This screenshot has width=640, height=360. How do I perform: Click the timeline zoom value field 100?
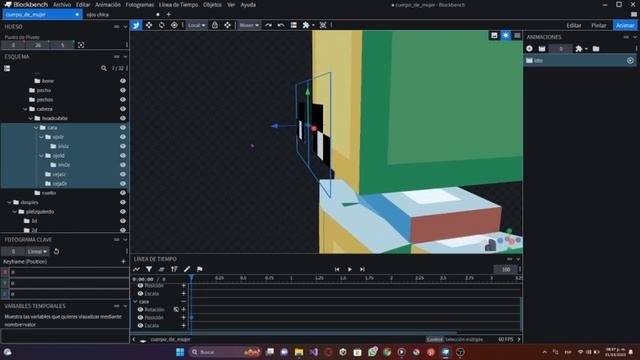(506, 269)
